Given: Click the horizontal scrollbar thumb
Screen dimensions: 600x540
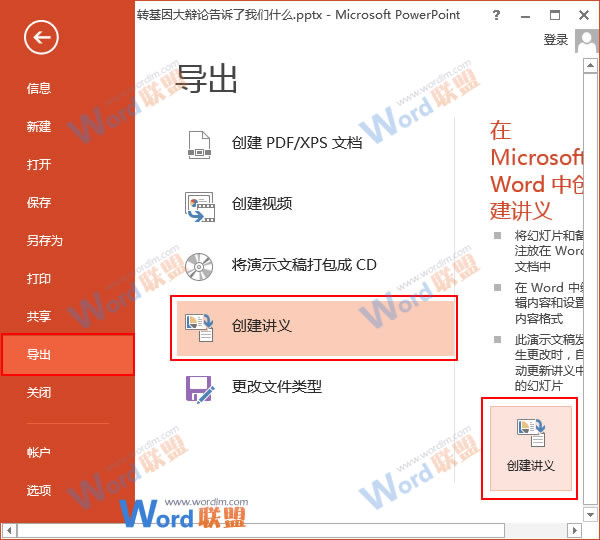Looking at the screenshot, I should click(261, 531).
